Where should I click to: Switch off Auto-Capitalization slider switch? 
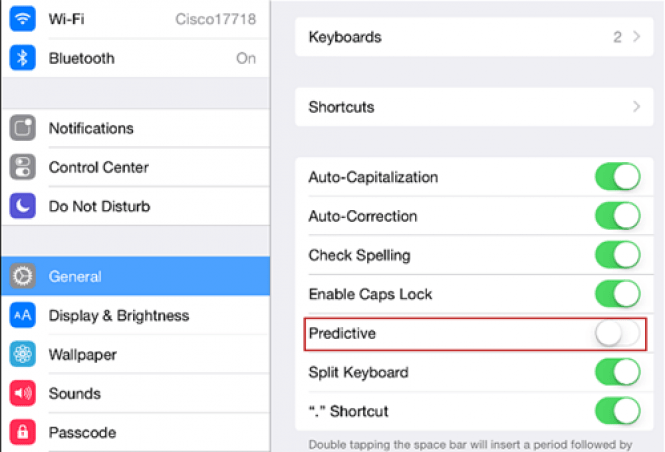click(618, 176)
